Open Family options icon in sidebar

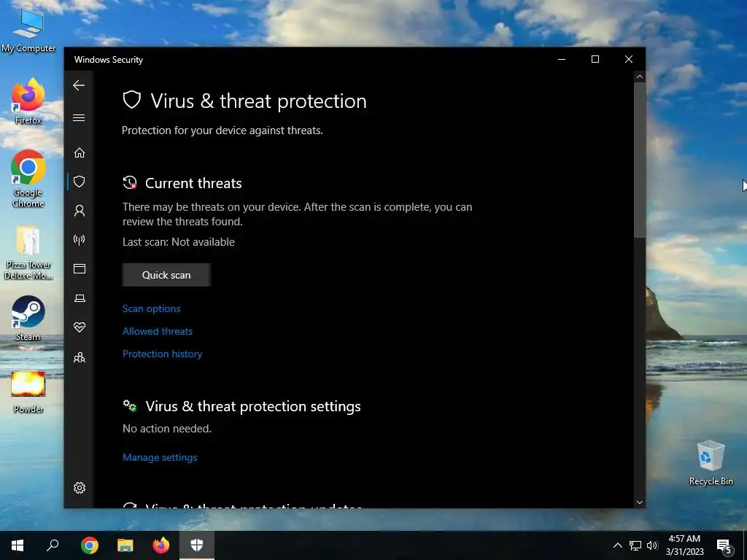[x=80, y=357]
